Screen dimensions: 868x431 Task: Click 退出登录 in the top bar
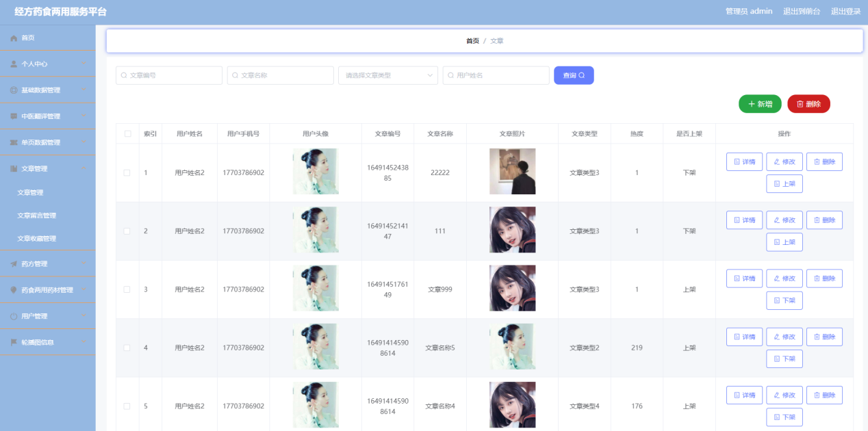(846, 11)
